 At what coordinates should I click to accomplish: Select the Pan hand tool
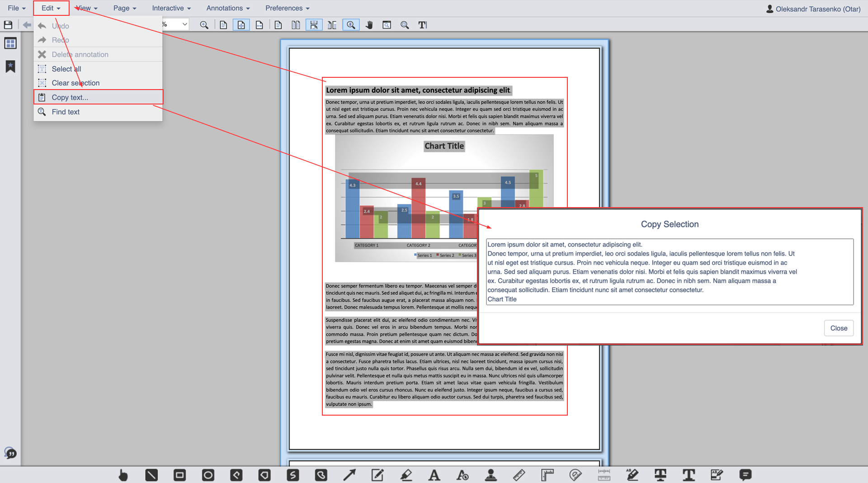point(369,25)
